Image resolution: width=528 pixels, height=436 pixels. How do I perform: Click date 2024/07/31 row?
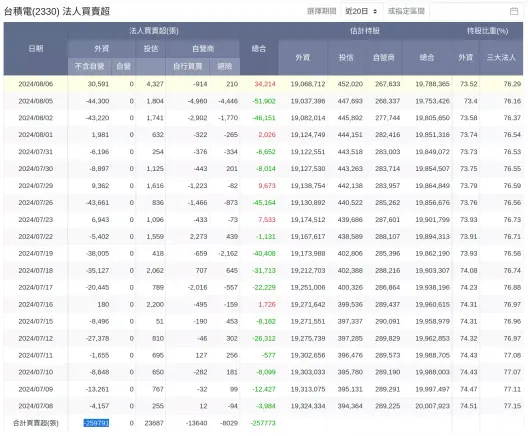[x=36, y=152]
